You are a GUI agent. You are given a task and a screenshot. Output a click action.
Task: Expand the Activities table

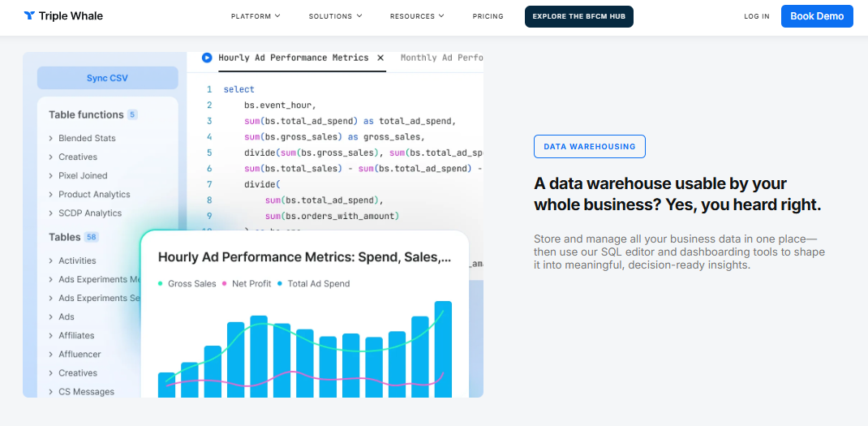(72, 260)
